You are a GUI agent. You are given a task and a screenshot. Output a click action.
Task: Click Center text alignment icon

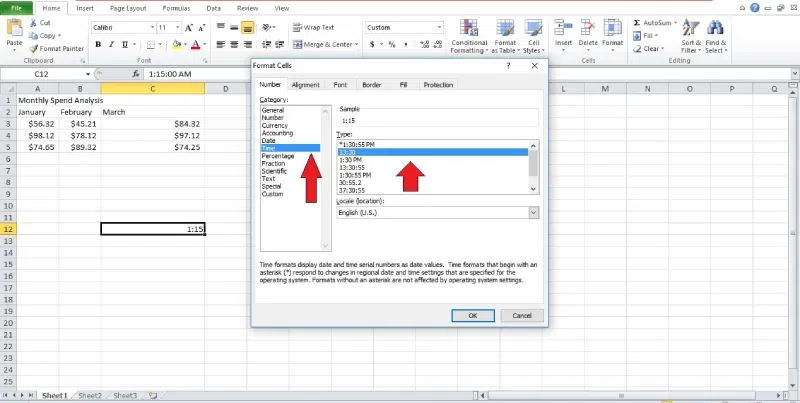[234, 45]
